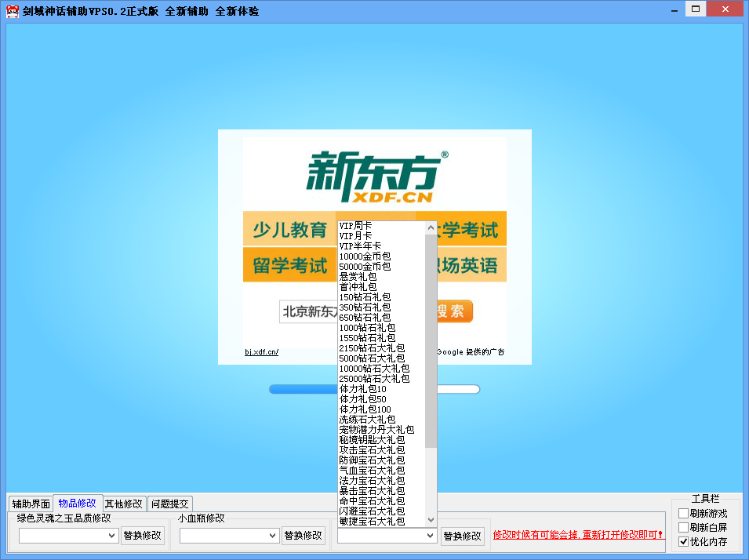Click the dropdown list scrollbar thumb
This screenshot has height=560, width=749.
(431, 341)
